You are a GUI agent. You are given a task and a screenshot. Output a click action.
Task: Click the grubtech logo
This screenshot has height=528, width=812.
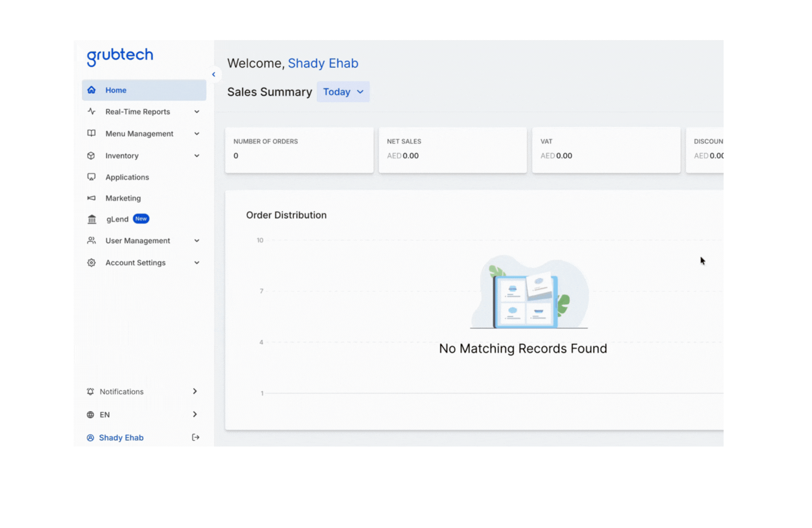tap(120, 56)
